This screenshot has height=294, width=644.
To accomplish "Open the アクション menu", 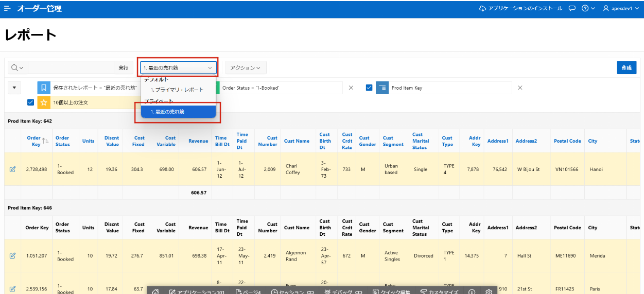I will 246,67.
